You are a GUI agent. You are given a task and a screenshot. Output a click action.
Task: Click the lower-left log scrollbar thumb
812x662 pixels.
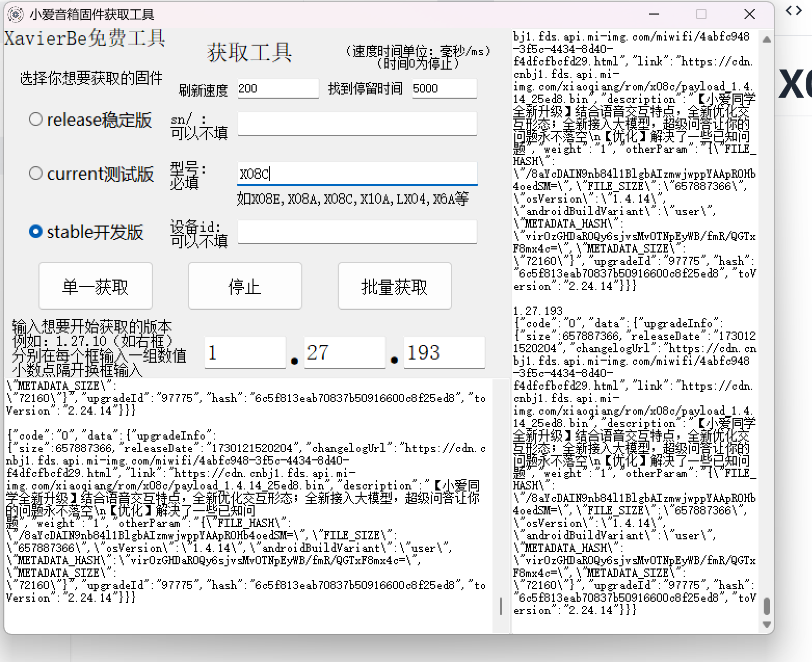coord(501,606)
